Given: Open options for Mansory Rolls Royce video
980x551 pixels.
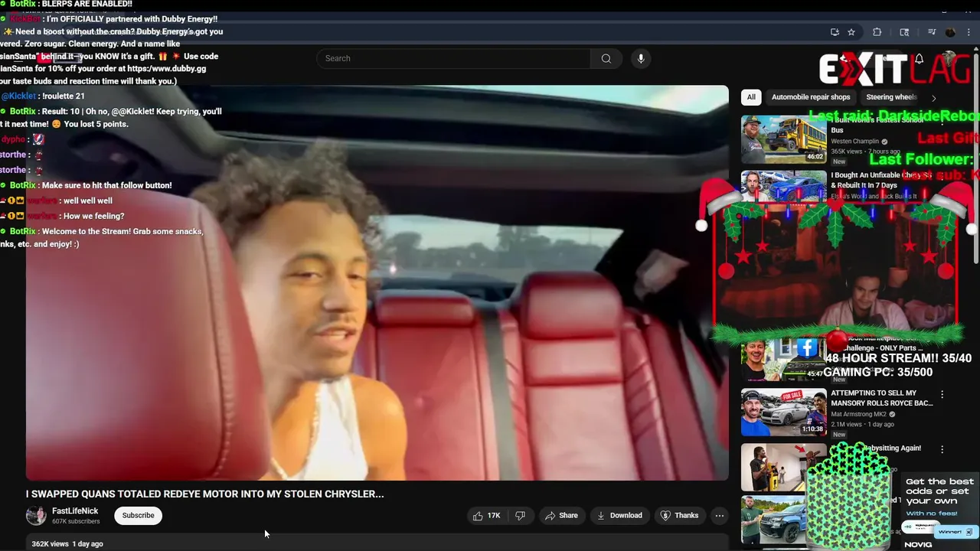Looking at the screenshot, I should (x=942, y=395).
